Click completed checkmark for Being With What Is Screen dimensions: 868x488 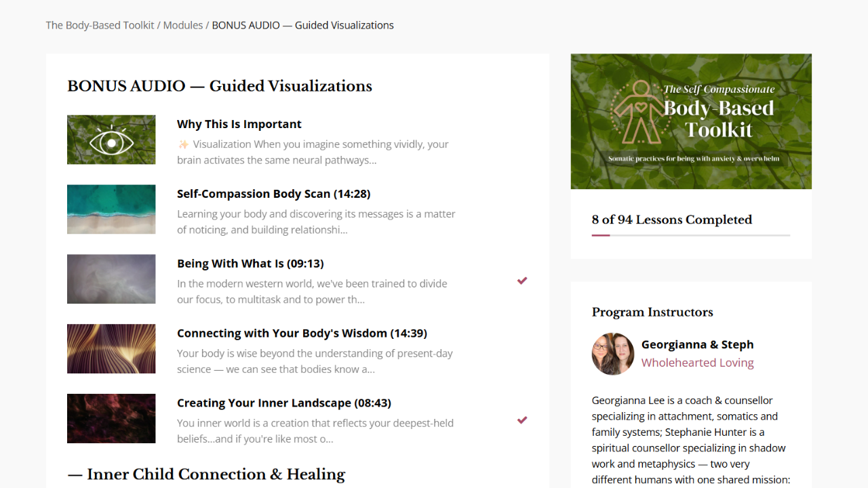click(x=522, y=281)
